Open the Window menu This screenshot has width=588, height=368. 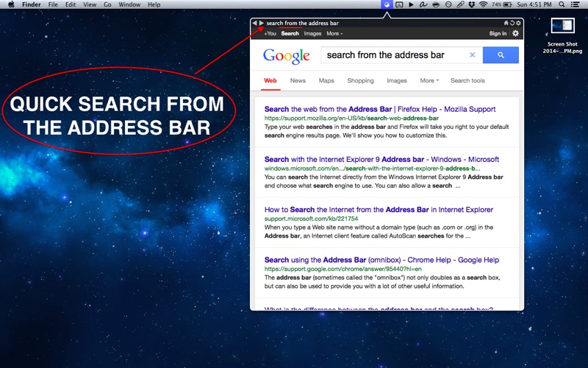coord(129,4)
